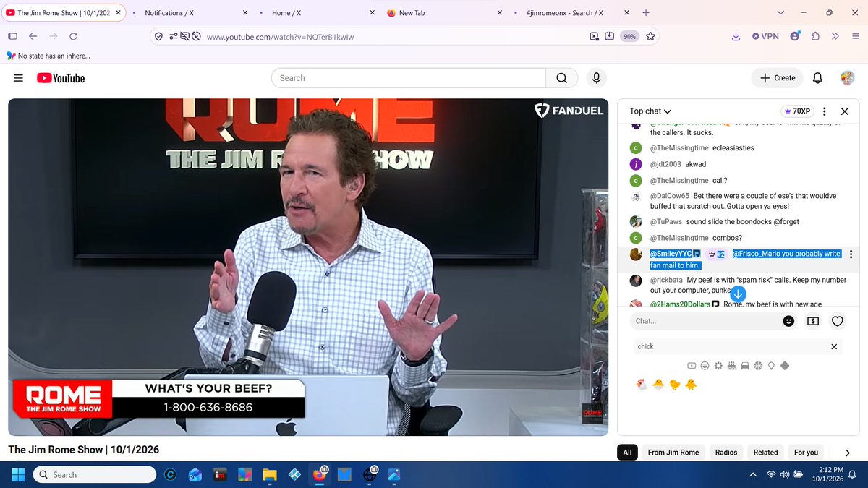Click the Create button
This screenshot has height=488, width=868.
778,78
